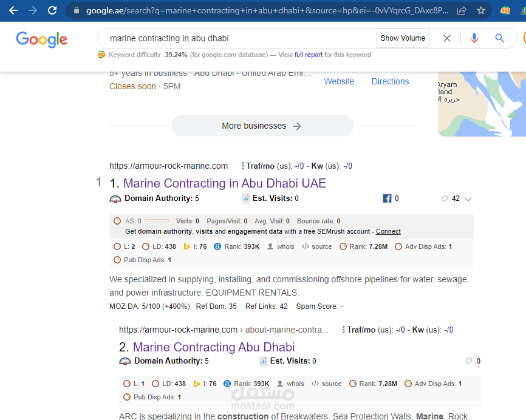Open whois for result 1
This screenshot has height=420, width=526.
(x=281, y=246)
